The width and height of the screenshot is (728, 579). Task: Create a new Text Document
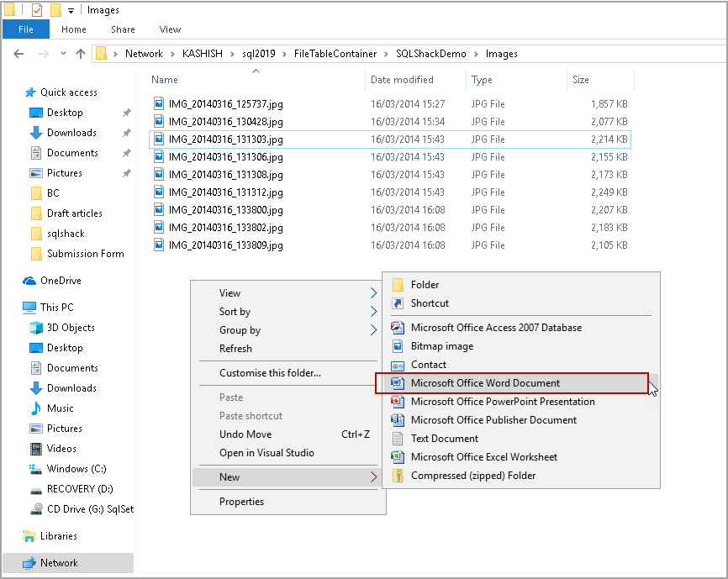coord(444,440)
